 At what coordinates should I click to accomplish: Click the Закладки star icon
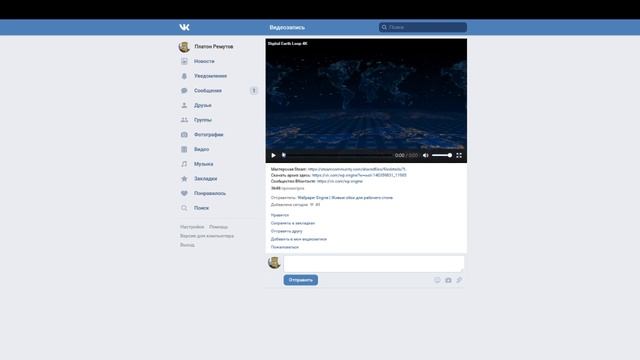pos(184,179)
